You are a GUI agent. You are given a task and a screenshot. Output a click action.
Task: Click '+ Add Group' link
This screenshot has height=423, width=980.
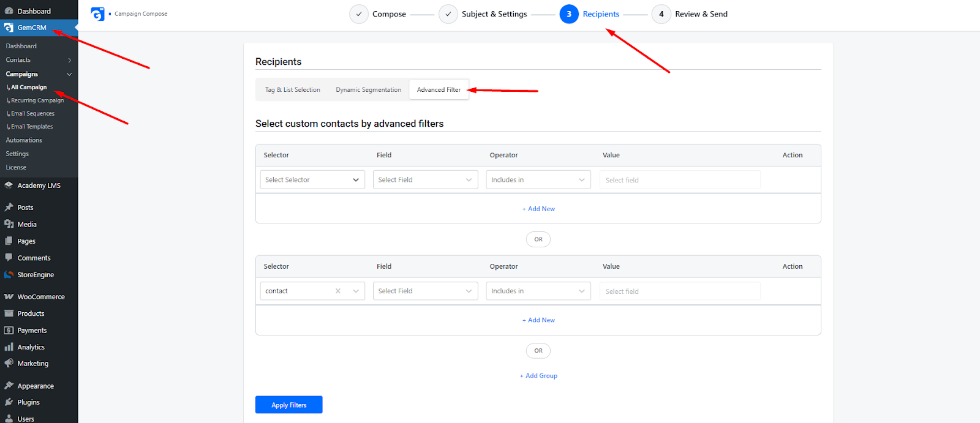click(538, 376)
